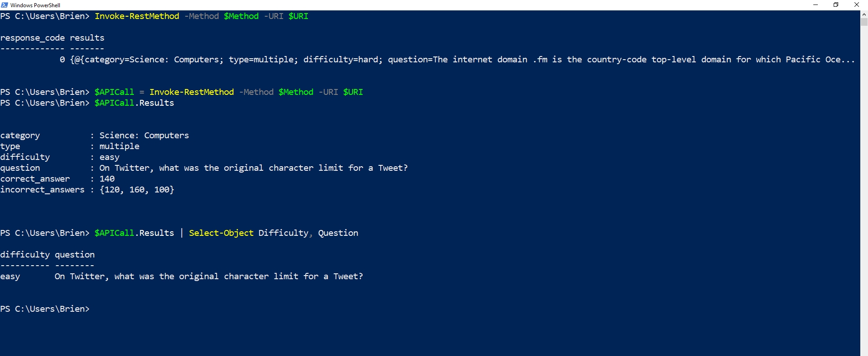This screenshot has width=868, height=356.
Task: Click the truncated results row about .fm domain
Action: 462,60
